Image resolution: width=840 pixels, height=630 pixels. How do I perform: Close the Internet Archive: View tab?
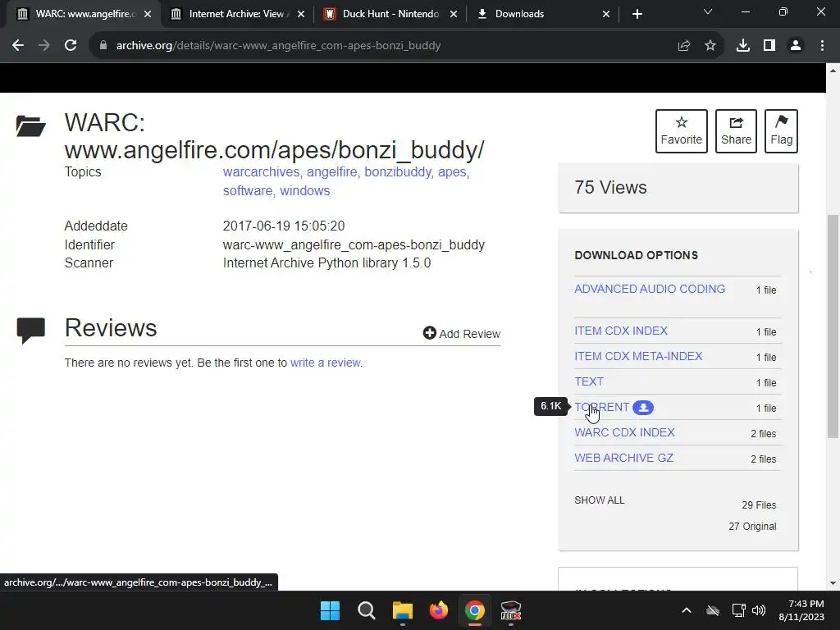pyautogui.click(x=301, y=14)
